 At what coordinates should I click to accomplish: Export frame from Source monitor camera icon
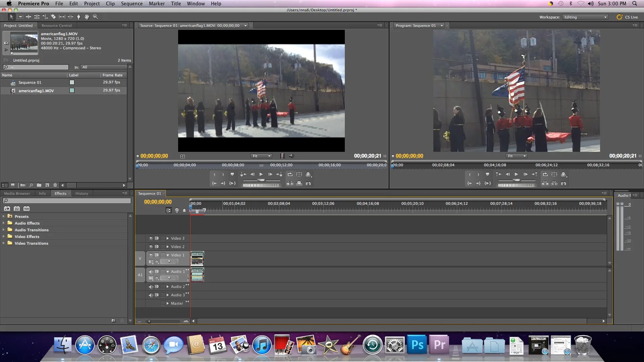308,183
